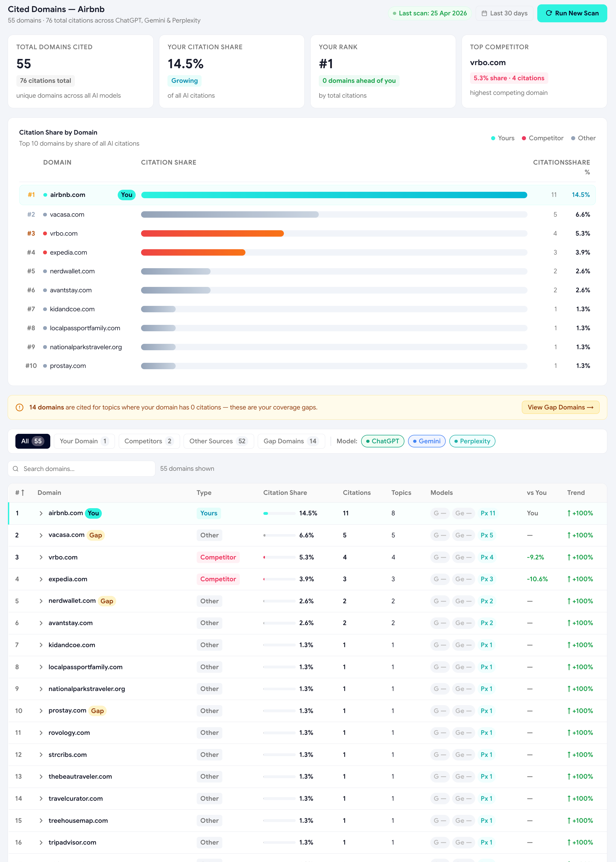The width and height of the screenshot is (616, 862).
Task: Click nationalparkstraveler.org in the top 10 chart
Action: pos(86,347)
